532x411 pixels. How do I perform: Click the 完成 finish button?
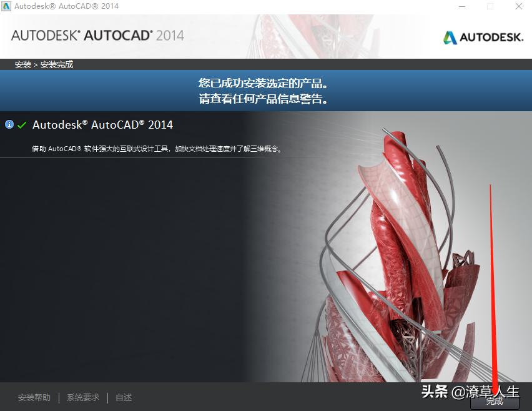click(x=495, y=402)
